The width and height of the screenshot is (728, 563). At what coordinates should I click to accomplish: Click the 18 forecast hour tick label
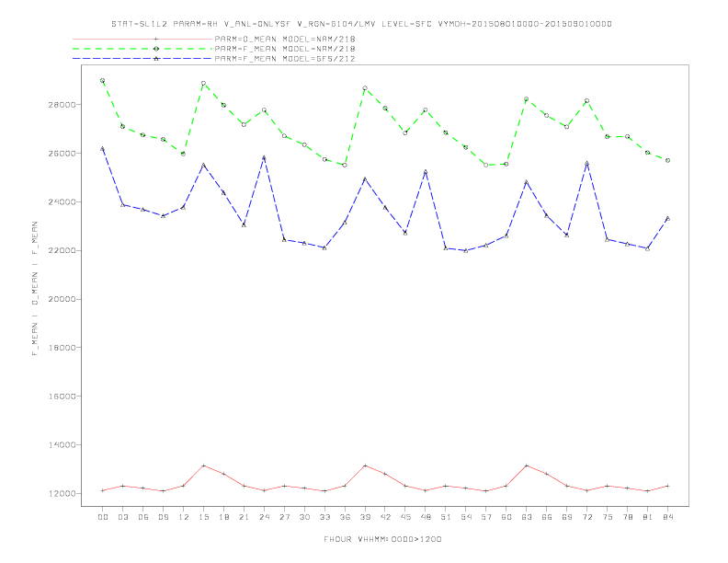point(223,517)
